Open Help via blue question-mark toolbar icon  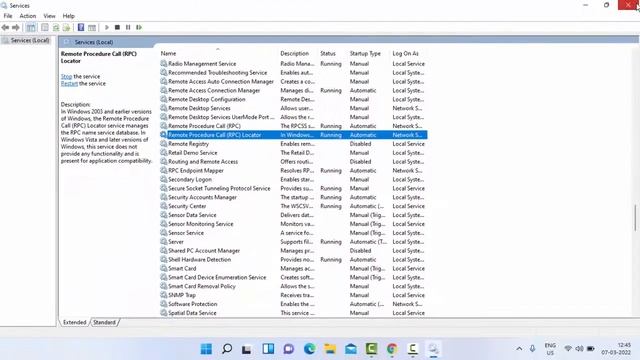pos(81,27)
